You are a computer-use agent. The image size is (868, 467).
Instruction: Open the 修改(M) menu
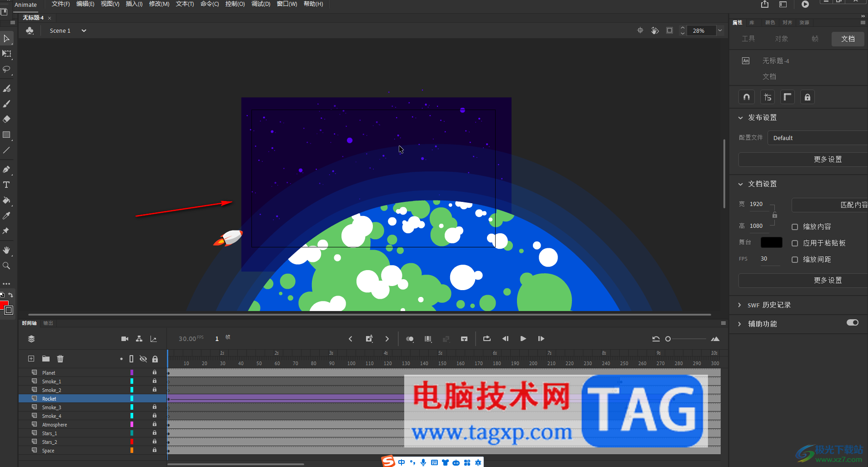point(159,4)
